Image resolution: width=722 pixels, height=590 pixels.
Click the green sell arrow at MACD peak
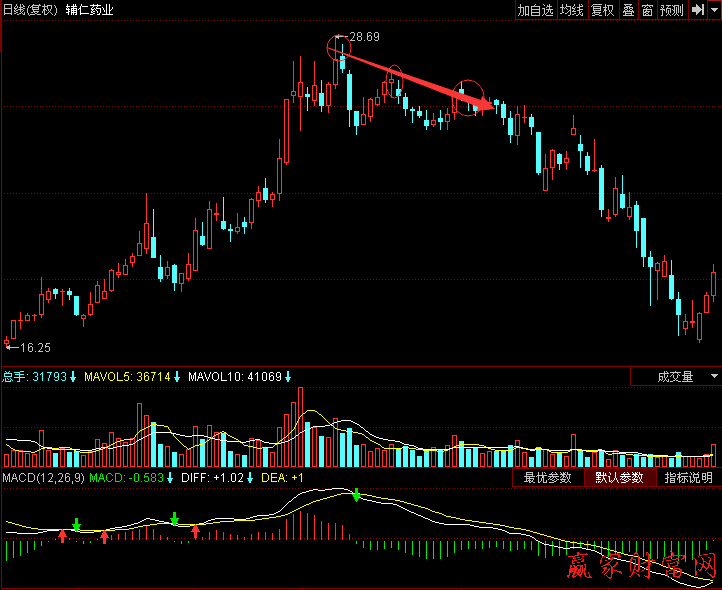point(356,494)
